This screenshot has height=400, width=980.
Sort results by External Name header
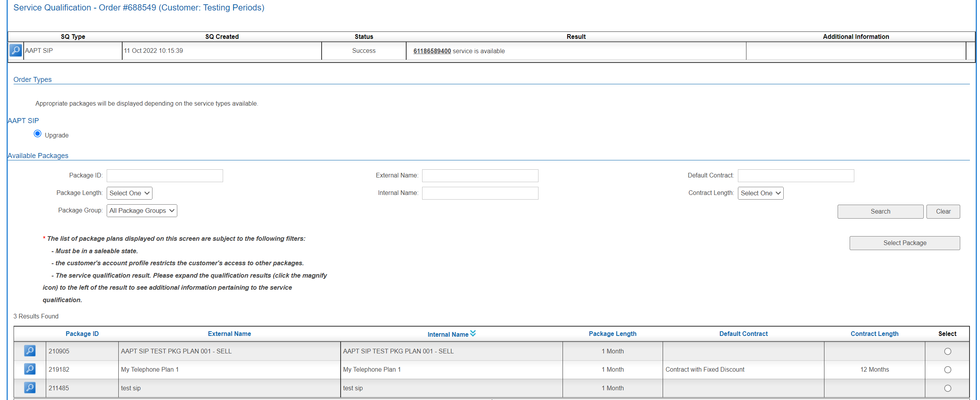tap(229, 334)
